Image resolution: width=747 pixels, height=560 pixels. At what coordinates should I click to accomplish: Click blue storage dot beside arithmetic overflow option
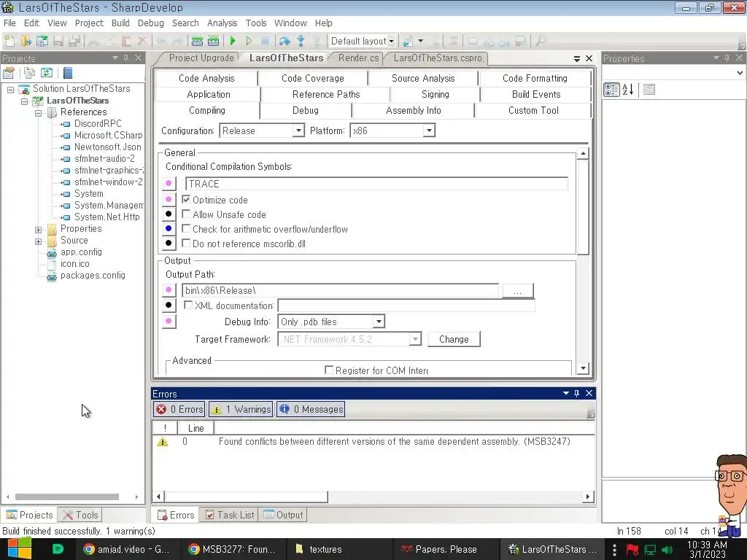[169, 228]
